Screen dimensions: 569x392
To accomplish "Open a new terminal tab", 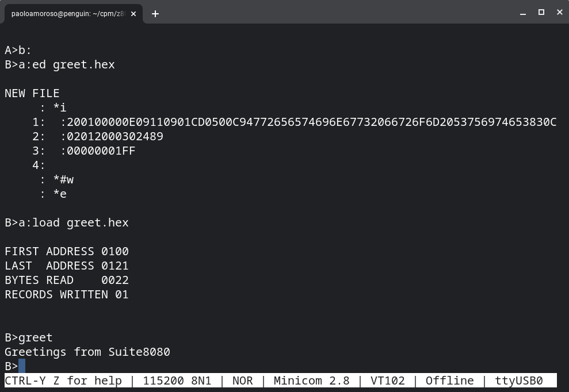I will point(155,14).
